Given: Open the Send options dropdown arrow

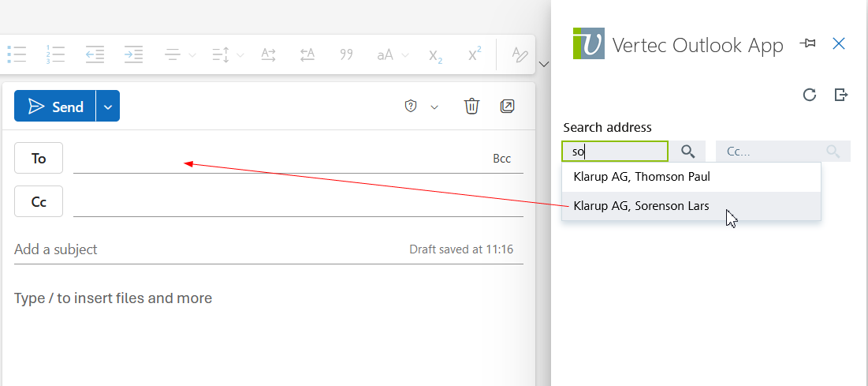Looking at the screenshot, I should pyautogui.click(x=108, y=107).
